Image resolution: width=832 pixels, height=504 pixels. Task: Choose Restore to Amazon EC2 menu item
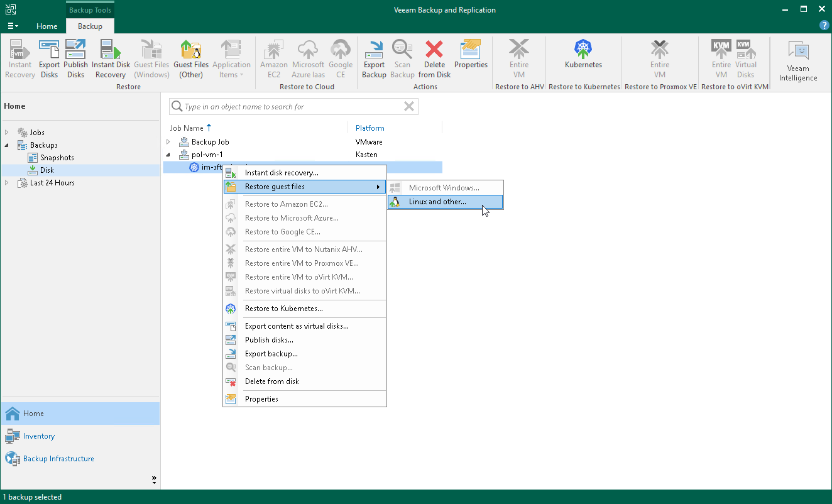click(x=305, y=204)
